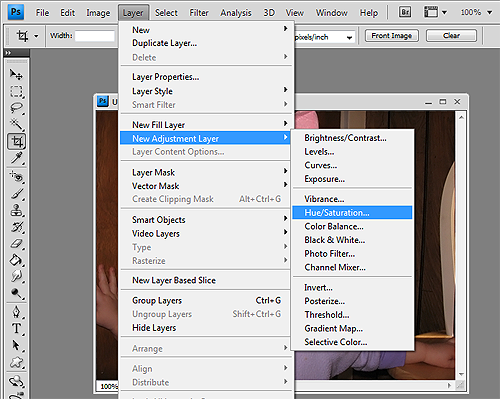Click the Clear button in options bar

tap(451, 35)
